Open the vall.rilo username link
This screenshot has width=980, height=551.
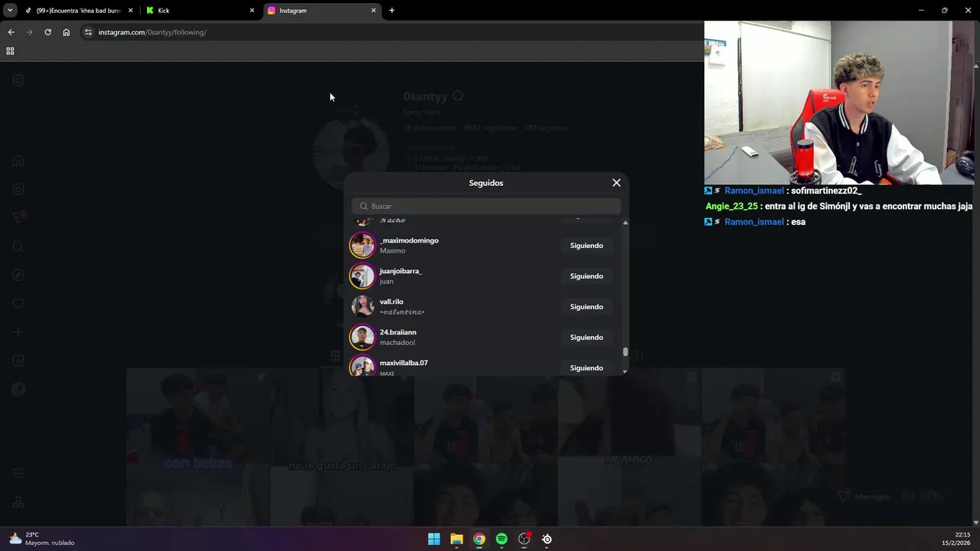(391, 302)
